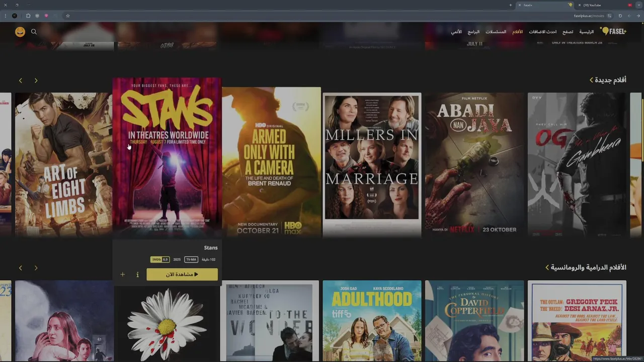Screen dimensions: 644x362
Task: Reload the page with refresh icon
Action: pos(620,16)
